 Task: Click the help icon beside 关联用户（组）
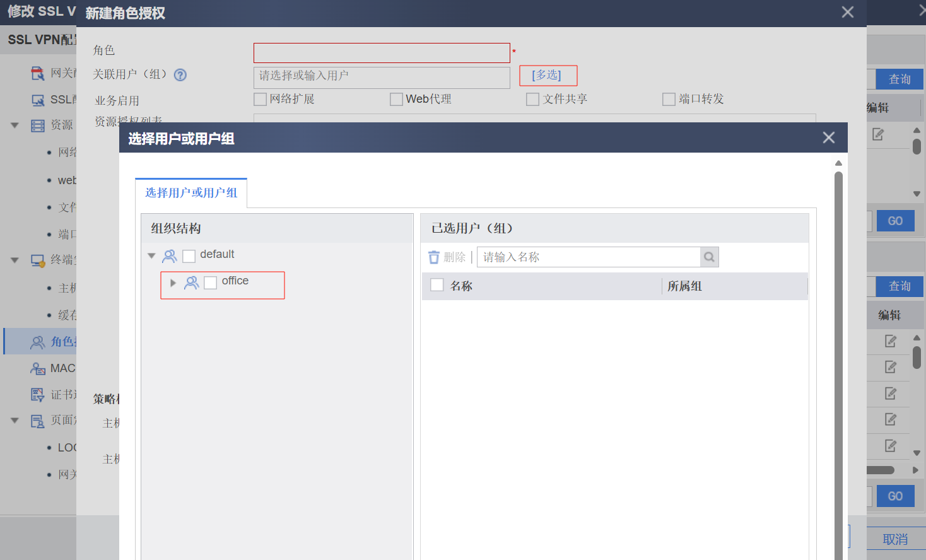click(180, 75)
